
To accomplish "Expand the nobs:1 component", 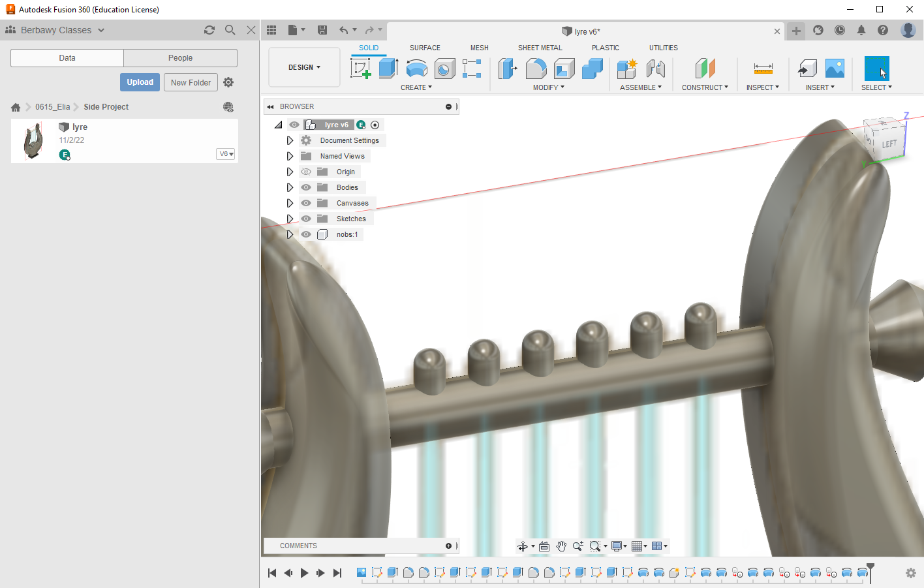I will (290, 234).
